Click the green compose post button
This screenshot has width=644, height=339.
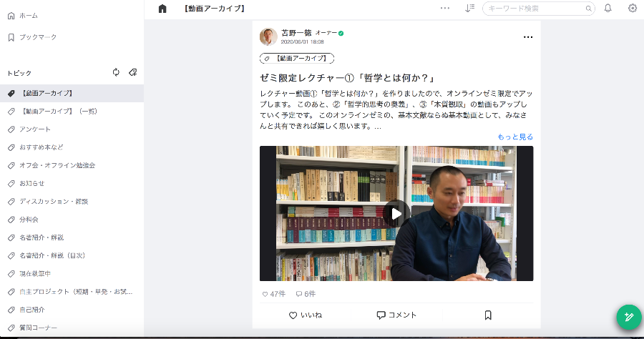click(629, 317)
